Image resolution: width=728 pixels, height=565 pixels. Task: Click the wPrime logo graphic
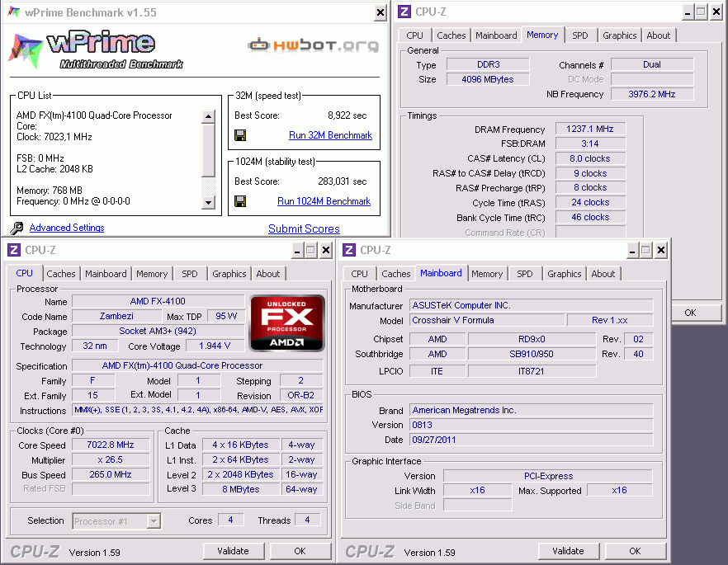tap(97, 49)
